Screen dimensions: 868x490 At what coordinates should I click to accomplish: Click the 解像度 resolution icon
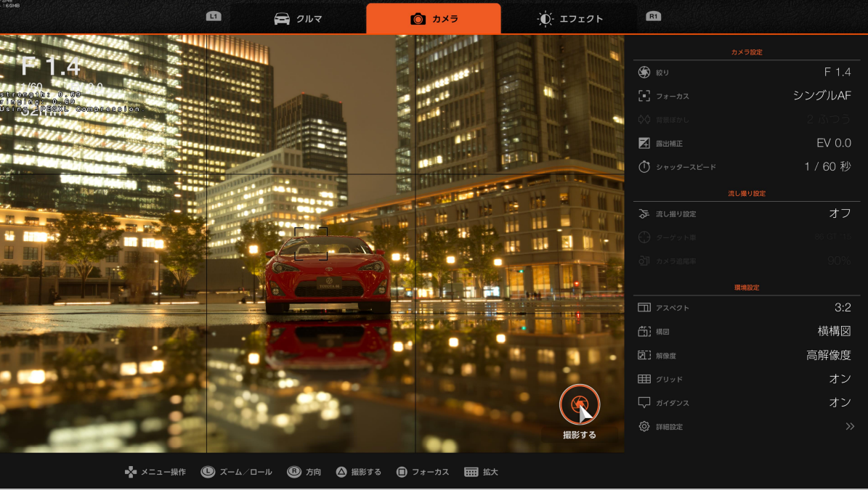click(x=644, y=355)
